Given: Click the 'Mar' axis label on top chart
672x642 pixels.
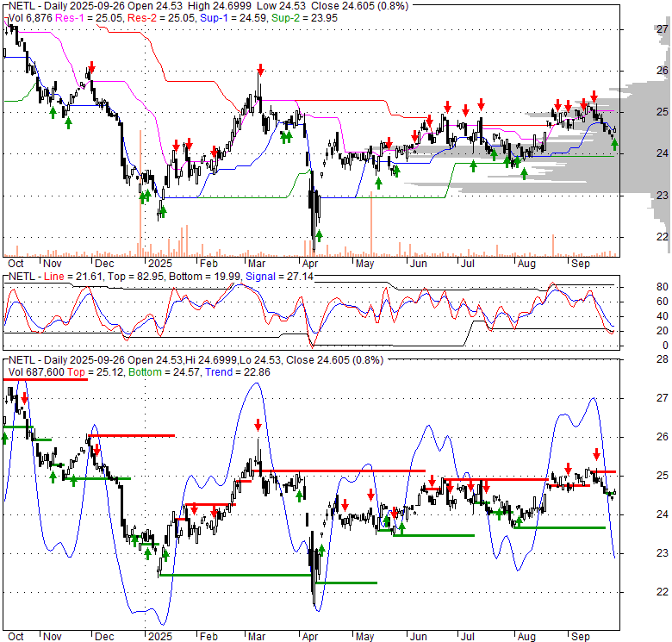Looking at the screenshot, I should pos(256,263).
